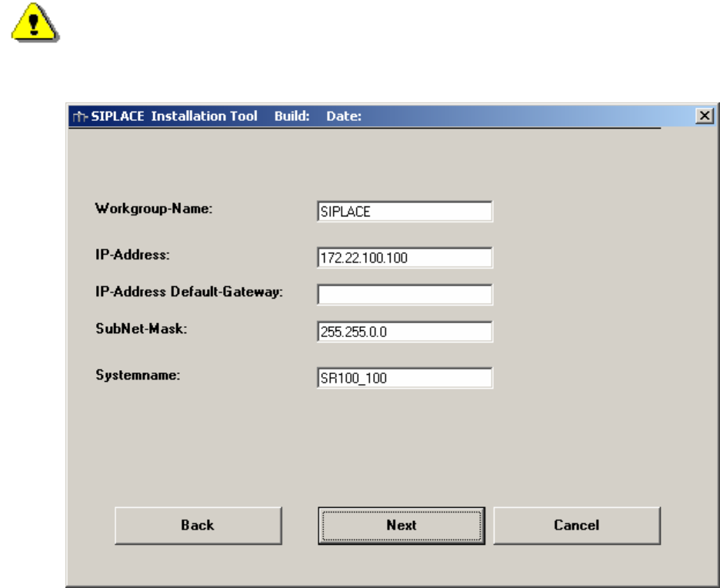Screen dimensions: 720x588
Task: Close the SIPLACE Installation Tool window
Action: coord(705,115)
